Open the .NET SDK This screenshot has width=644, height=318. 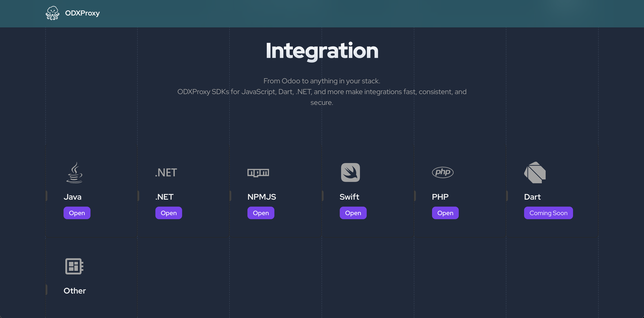[x=168, y=213]
